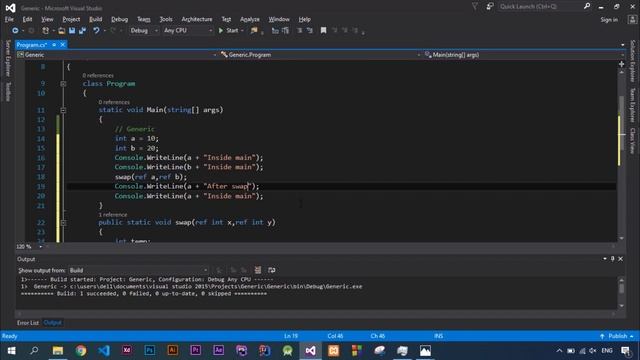Open Google Chrome from the taskbar
The width and height of the screenshot is (640, 360).
pos(81,351)
